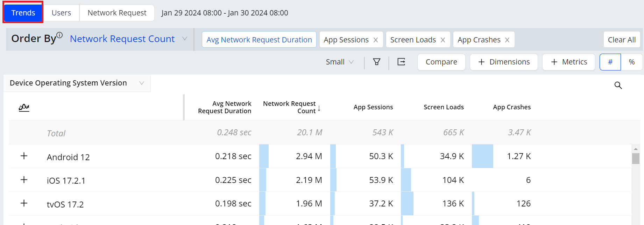This screenshot has height=225, width=644.
Task: Click the trend chart line icon
Action: tap(24, 107)
